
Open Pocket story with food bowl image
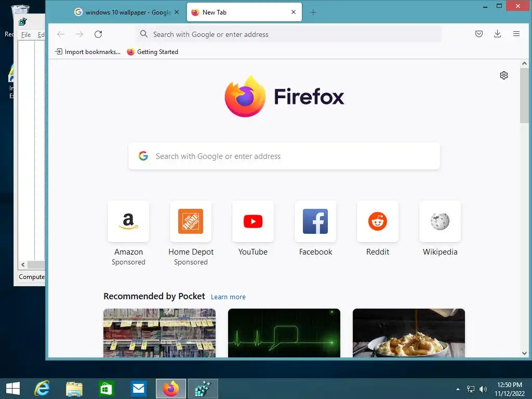tap(409, 333)
